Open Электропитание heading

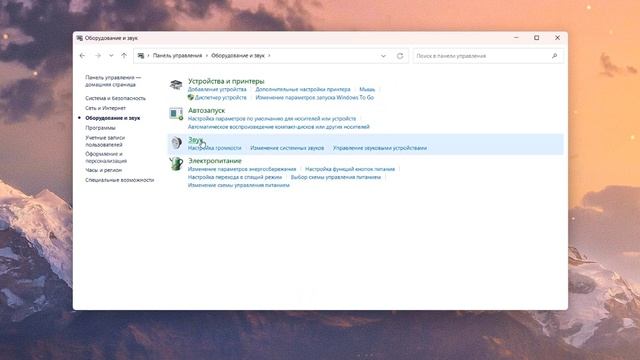pyautogui.click(x=215, y=161)
